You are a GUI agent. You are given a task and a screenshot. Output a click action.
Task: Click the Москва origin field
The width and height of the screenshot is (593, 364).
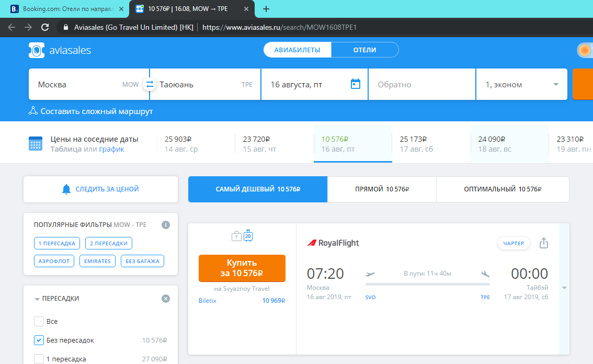[x=89, y=84]
